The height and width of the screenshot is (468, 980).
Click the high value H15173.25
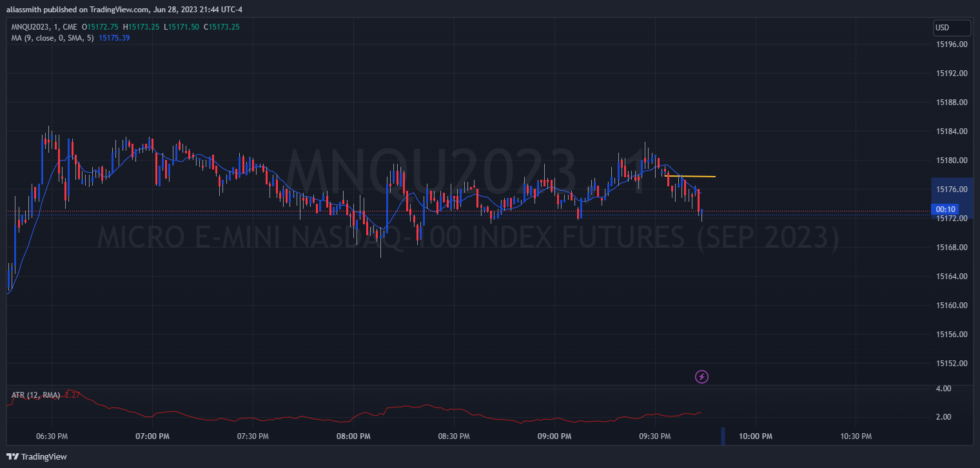pos(142,26)
